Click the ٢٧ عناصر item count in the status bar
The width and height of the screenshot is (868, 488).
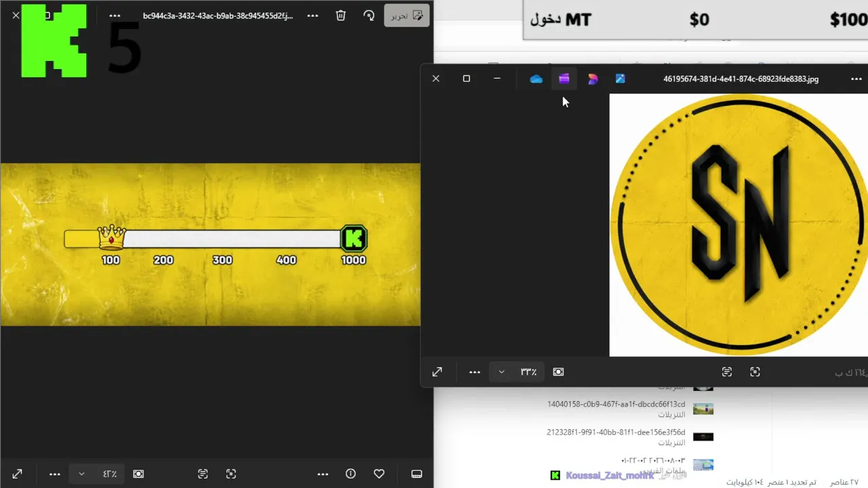click(x=844, y=482)
